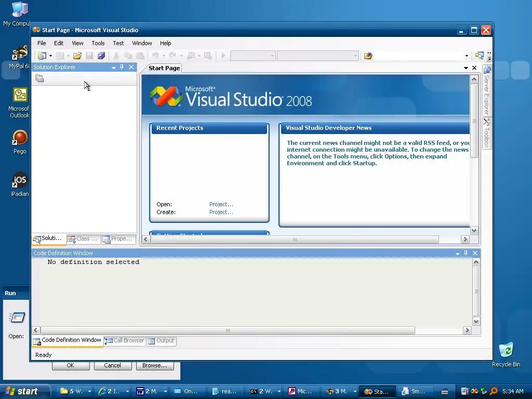Screen dimensions: 532x399
Task: Click the Undo toolbar icon
Action: (155, 55)
